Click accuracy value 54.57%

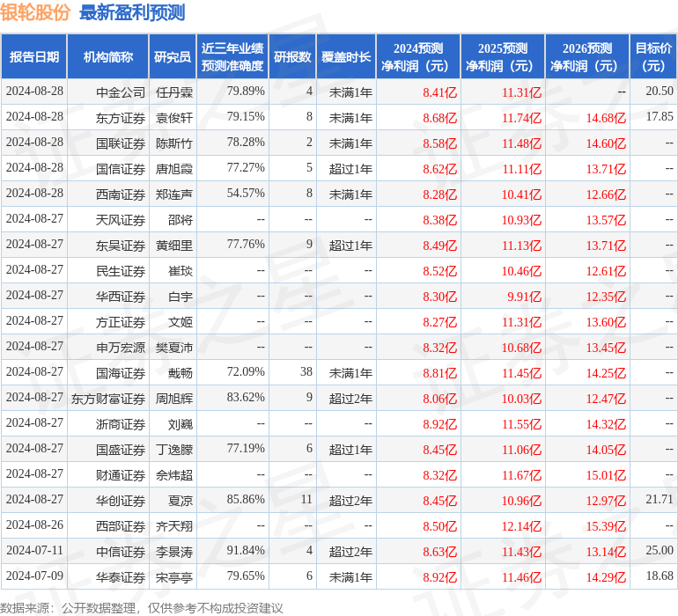246,193
